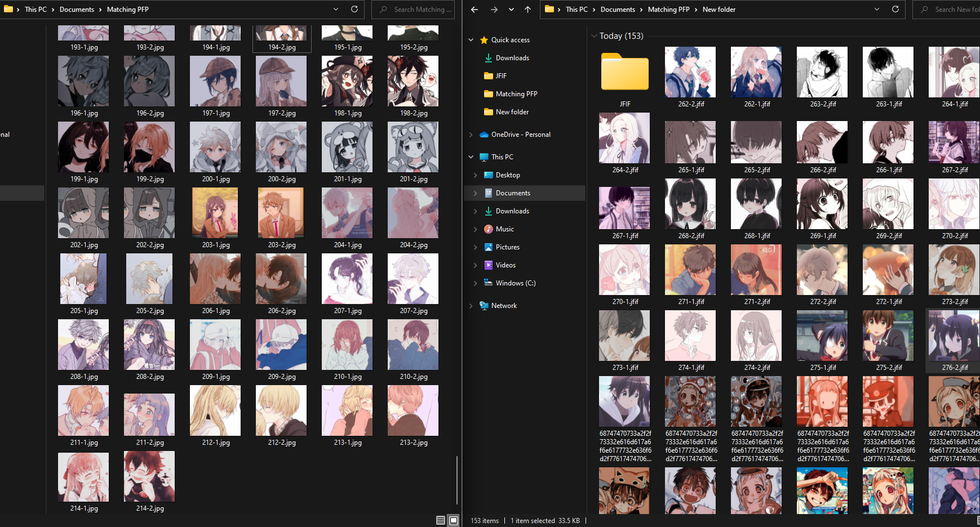The image size is (980, 527).
Task: Select Music in the navigation pane
Action: point(504,229)
